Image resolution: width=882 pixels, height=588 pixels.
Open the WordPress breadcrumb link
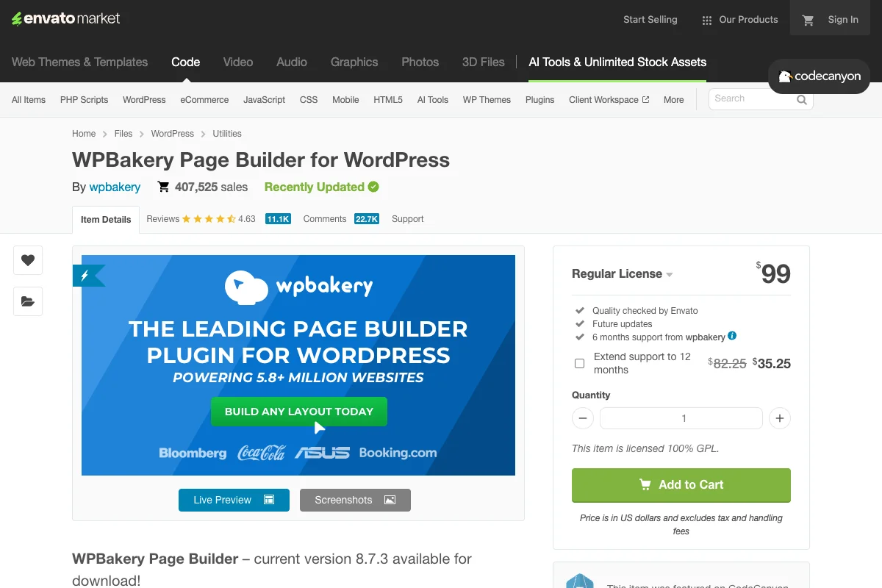coord(173,134)
